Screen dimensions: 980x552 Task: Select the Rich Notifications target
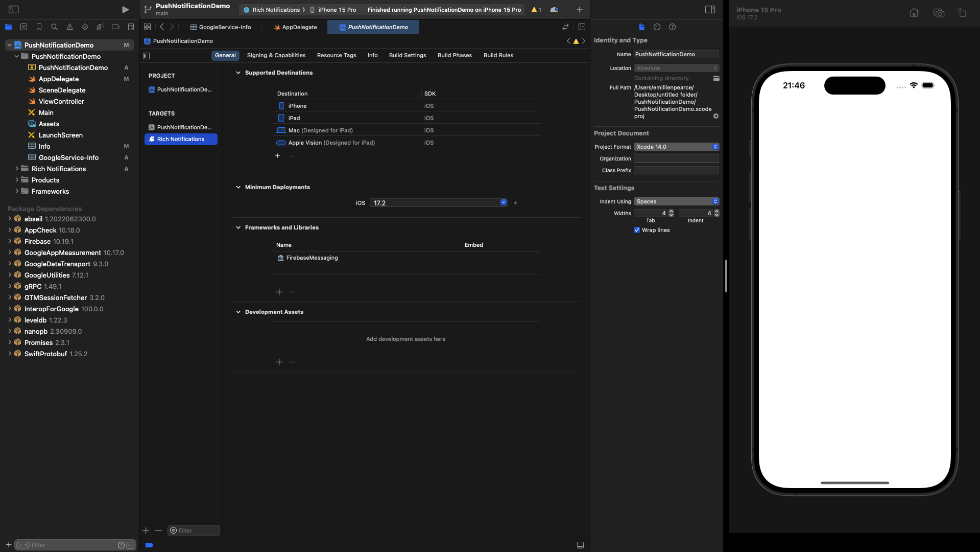[x=181, y=140]
